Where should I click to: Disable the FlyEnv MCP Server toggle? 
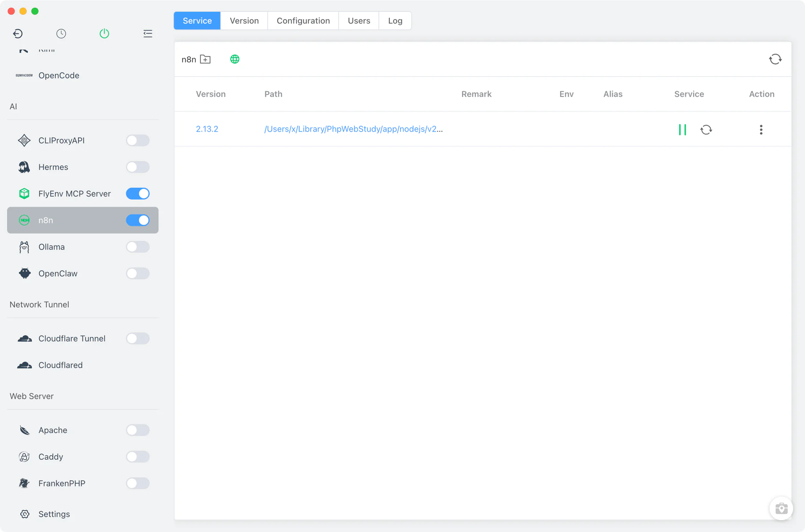(x=138, y=194)
